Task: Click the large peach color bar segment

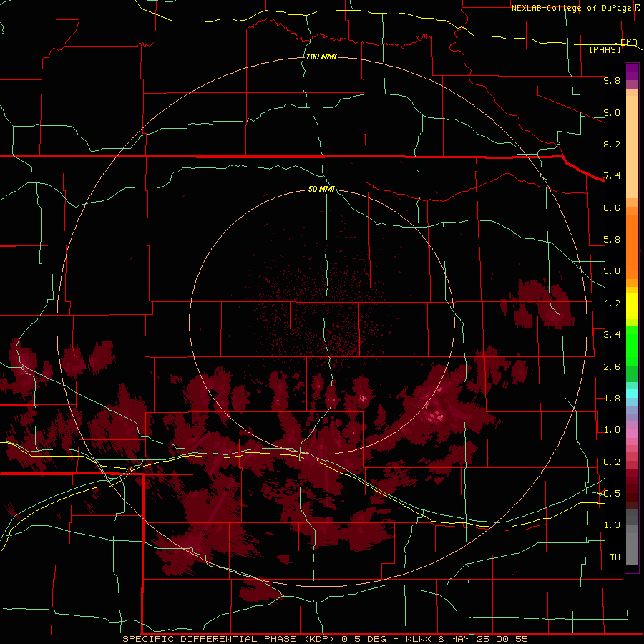Action: click(632, 147)
